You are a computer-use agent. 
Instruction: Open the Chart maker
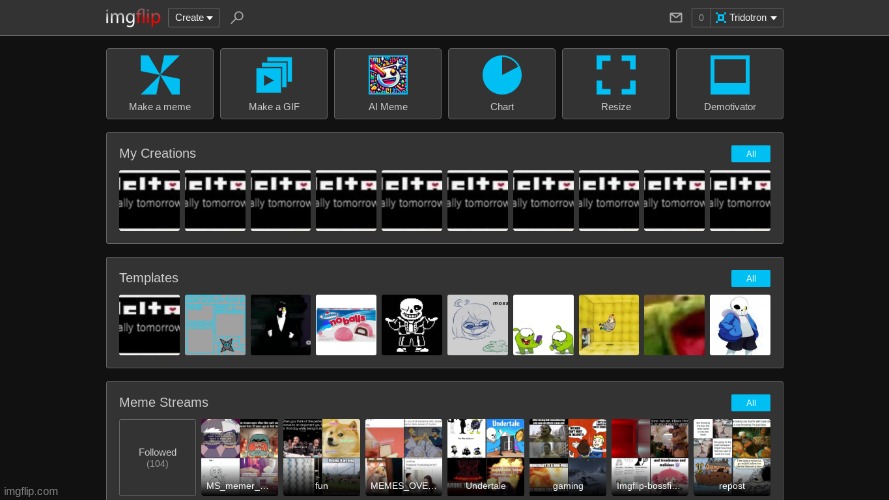point(502,83)
